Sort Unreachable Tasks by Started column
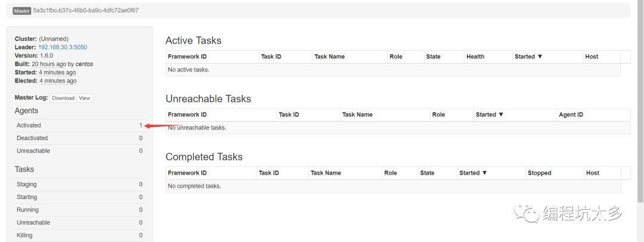The height and width of the screenshot is (242, 644). (x=489, y=114)
